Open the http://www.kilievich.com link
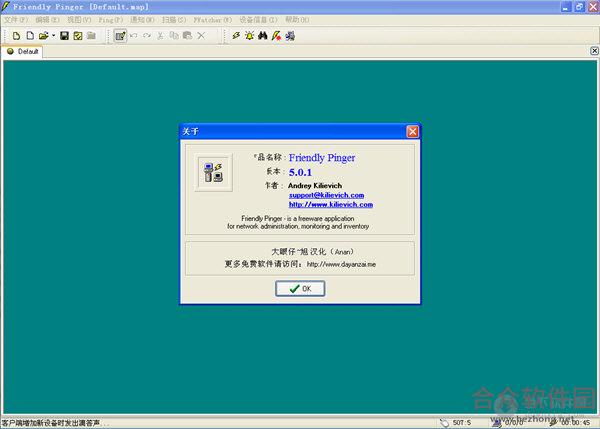This screenshot has height=429, width=600. [x=331, y=204]
